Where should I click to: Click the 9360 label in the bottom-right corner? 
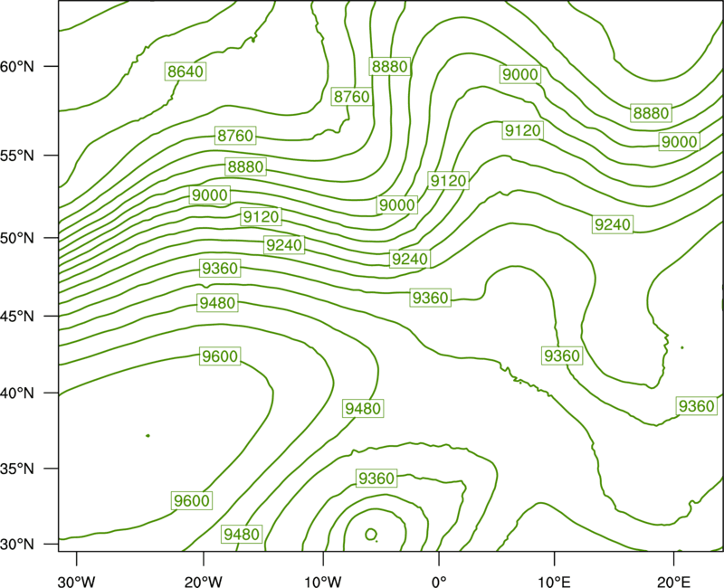point(697,407)
